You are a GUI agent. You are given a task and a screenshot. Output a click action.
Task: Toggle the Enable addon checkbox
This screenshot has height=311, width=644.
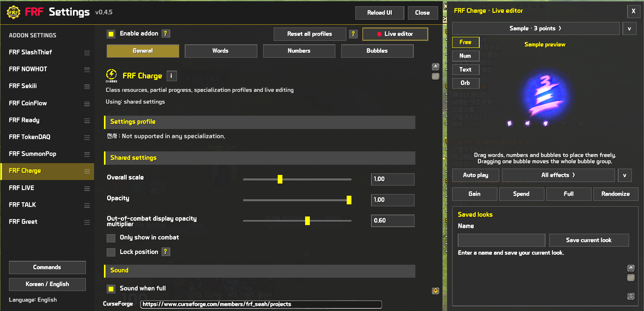click(111, 34)
